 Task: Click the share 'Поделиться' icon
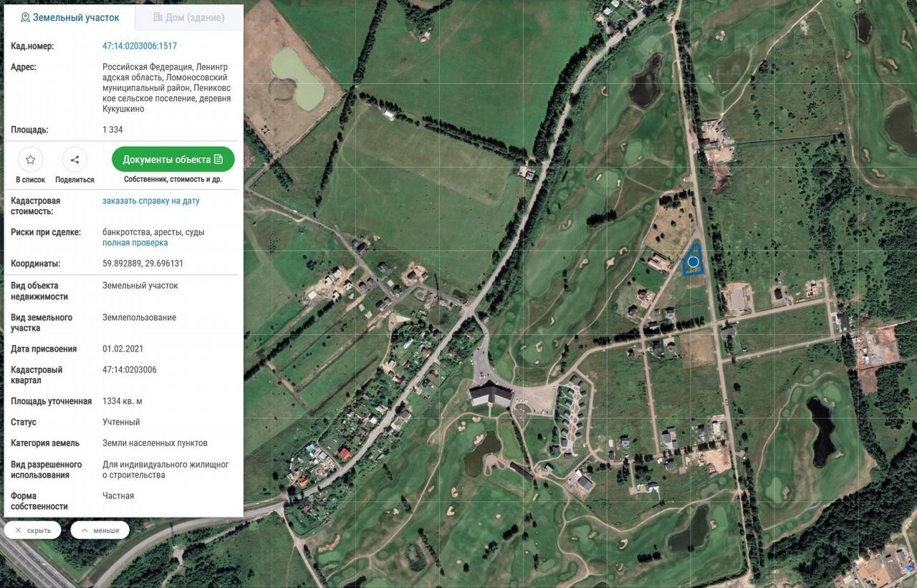[75, 160]
